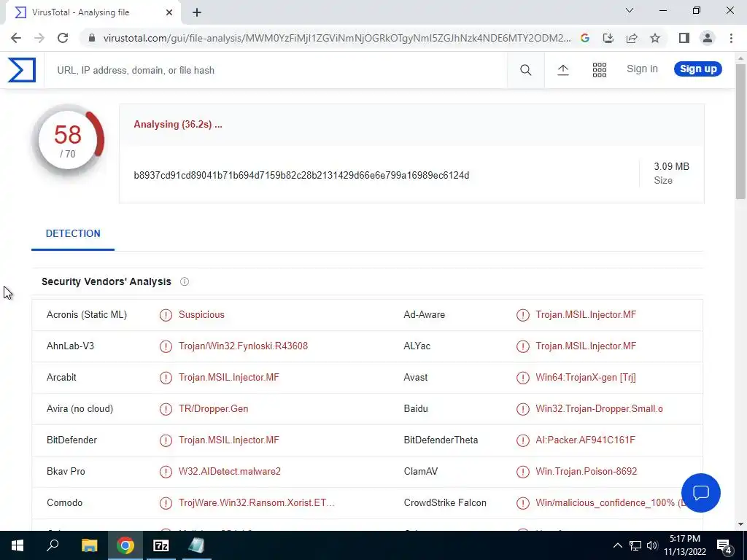Click the install/download icon in address bar
This screenshot has width=747, height=560.
click(608, 38)
